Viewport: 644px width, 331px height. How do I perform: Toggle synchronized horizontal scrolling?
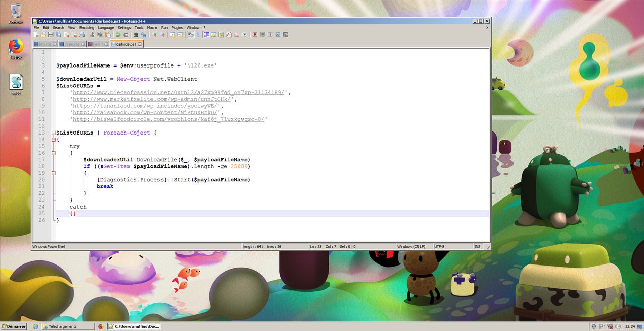coord(180,35)
